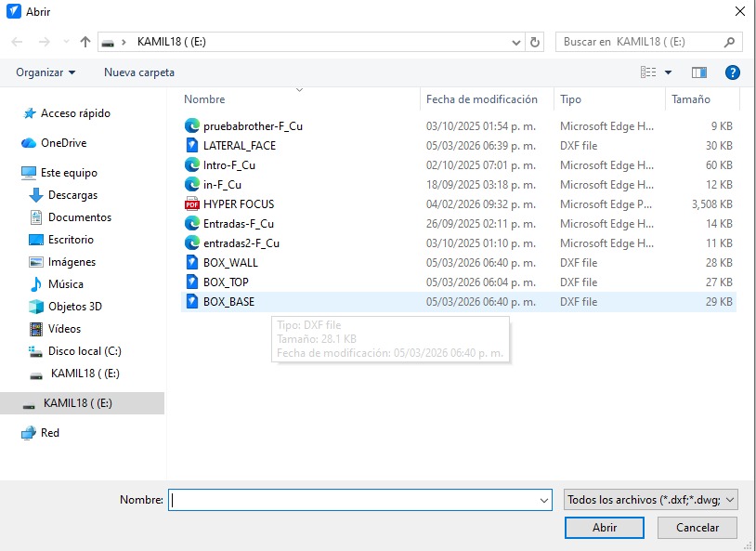Open the recent locations dropdown arrow
This screenshot has height=551, width=756.
click(x=67, y=42)
